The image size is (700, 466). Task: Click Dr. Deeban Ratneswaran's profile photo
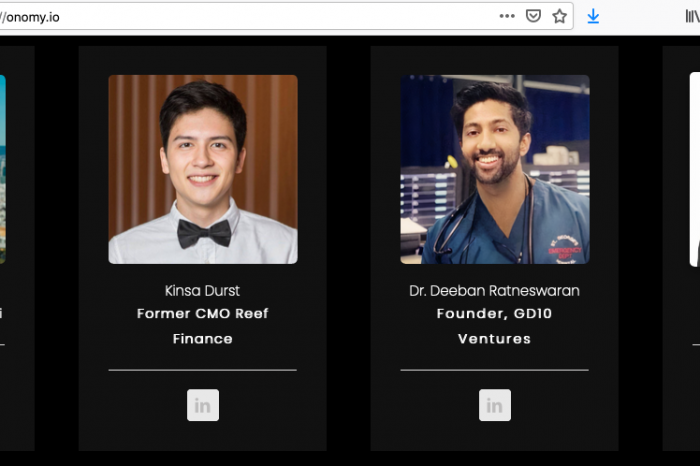(495, 169)
